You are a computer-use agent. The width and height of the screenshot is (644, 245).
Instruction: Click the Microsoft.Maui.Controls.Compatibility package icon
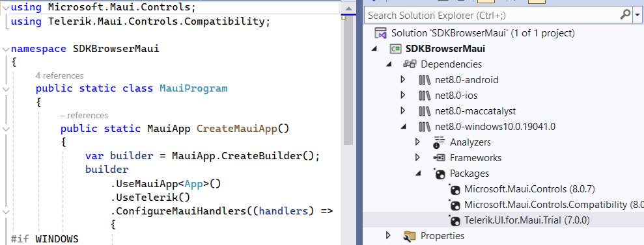tap(455, 205)
